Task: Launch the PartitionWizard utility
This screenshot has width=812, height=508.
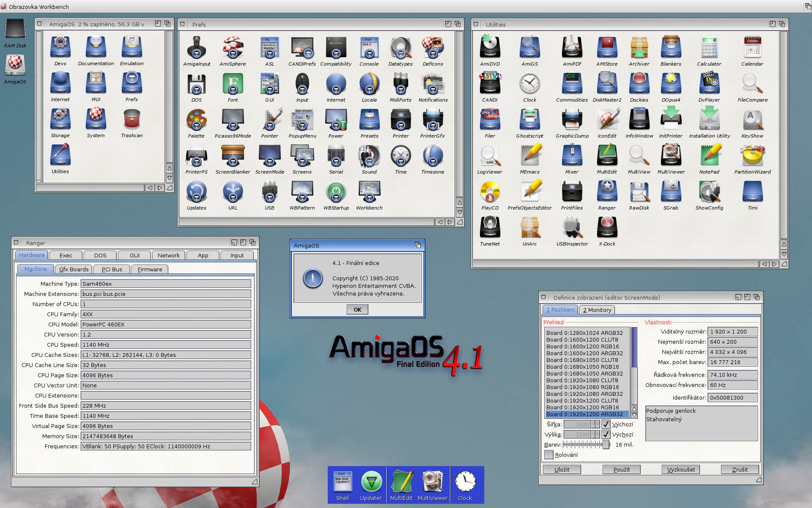Action: [752, 156]
